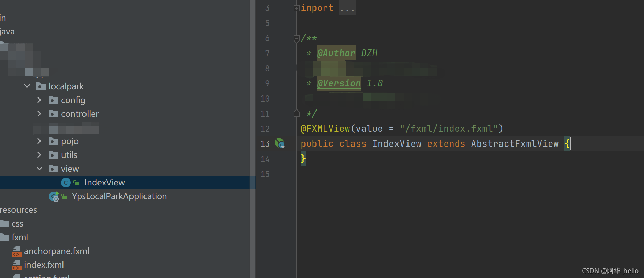Click the @Author Javadoc tag
Viewport: 644px width, 278px height.
pos(336,53)
